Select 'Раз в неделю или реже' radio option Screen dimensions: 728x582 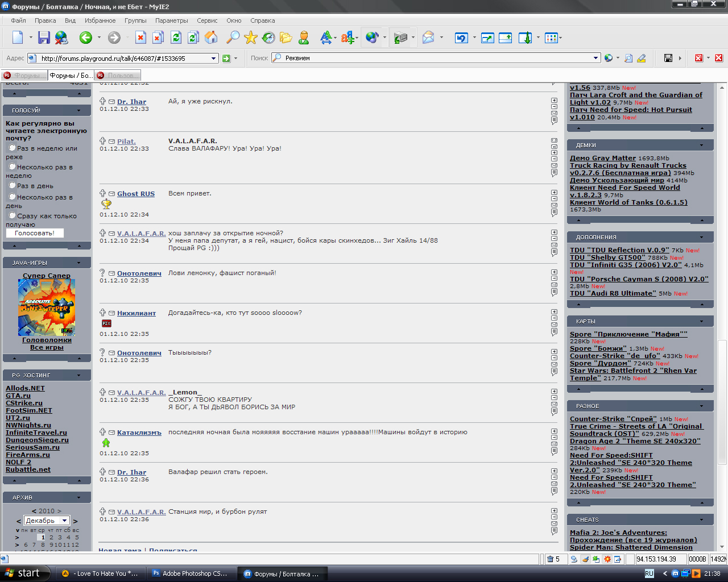click(13, 148)
